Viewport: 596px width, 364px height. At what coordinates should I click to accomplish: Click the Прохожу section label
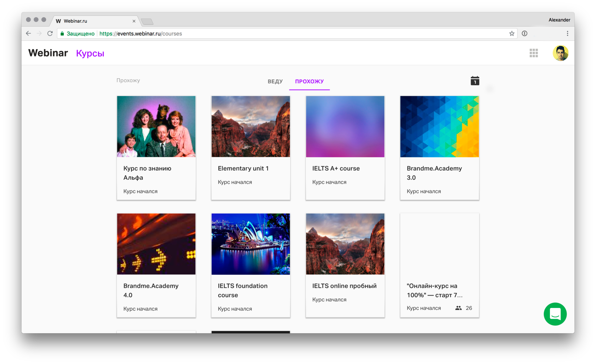pos(128,80)
